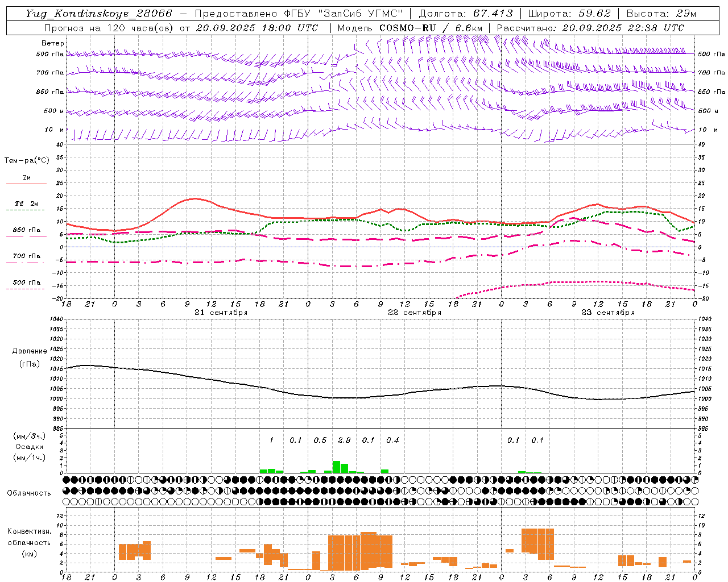The height and width of the screenshot is (582, 728).
Task: Click the Облачность label
Action: [x=29, y=493]
